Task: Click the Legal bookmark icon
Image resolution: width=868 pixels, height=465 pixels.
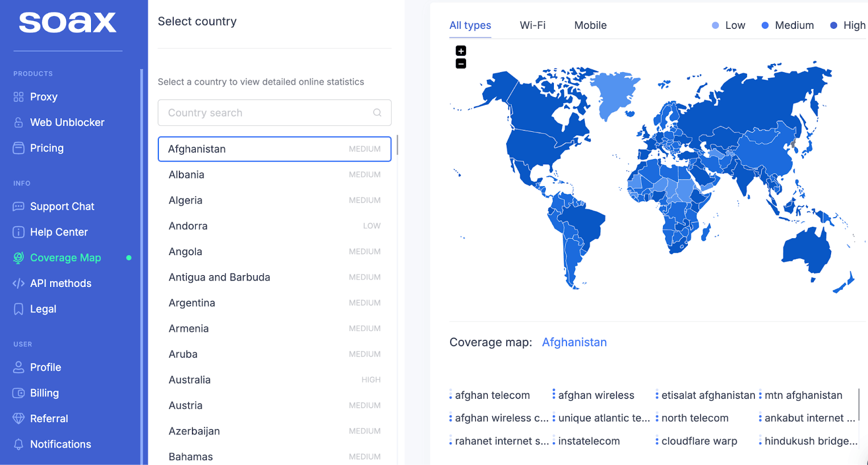Action: pos(18,309)
